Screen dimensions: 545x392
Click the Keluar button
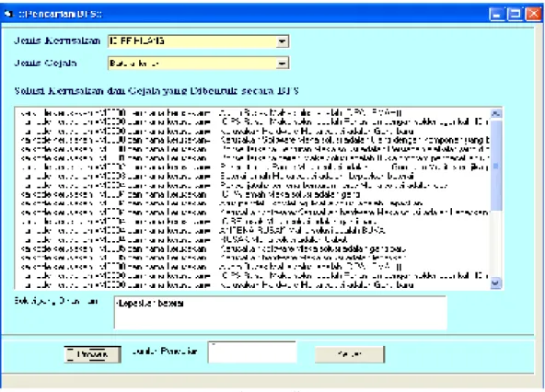click(350, 354)
